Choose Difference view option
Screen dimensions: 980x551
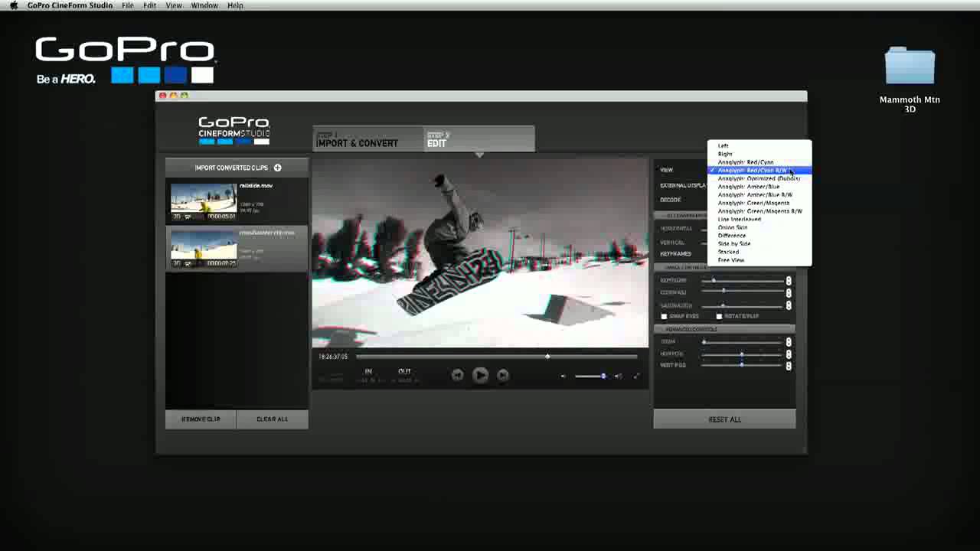759,236
